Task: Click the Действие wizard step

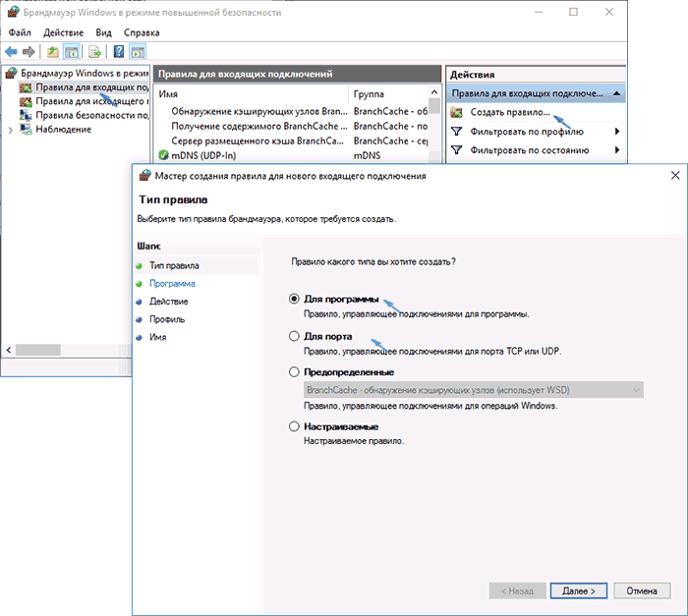Action: click(168, 302)
